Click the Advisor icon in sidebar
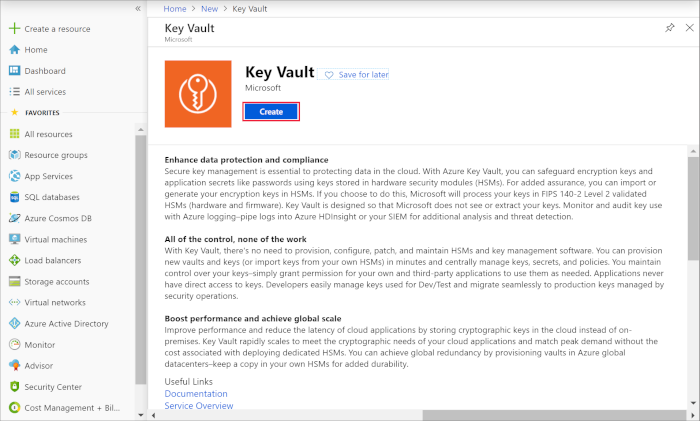700x421 pixels. coord(15,365)
